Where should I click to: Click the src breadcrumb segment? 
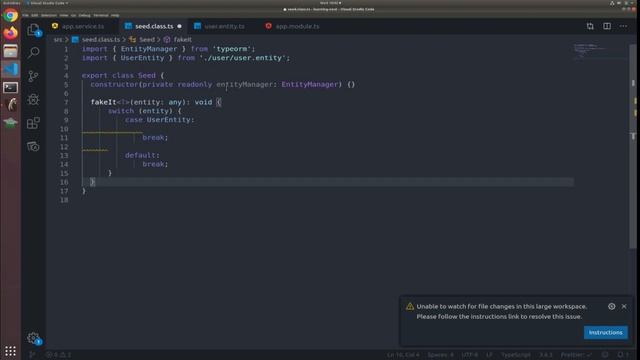[x=58, y=40]
